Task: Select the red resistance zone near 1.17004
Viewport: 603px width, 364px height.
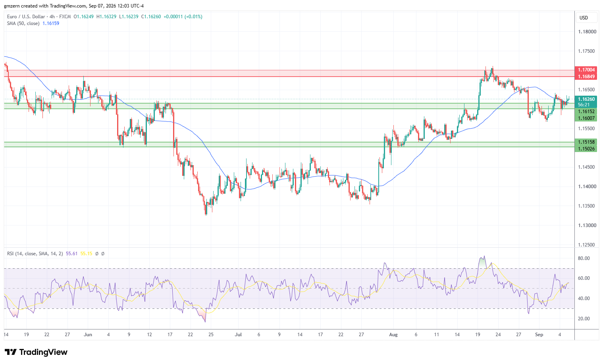Action: [289, 73]
